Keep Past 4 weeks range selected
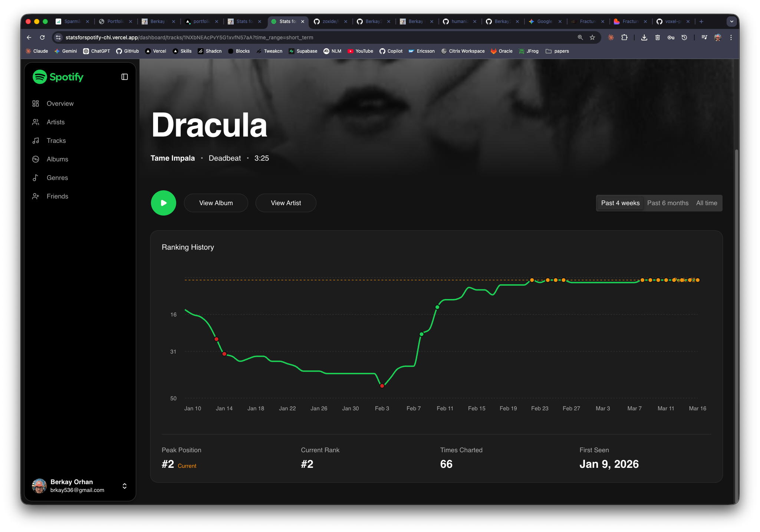The height and width of the screenshot is (532, 760). [620, 203]
